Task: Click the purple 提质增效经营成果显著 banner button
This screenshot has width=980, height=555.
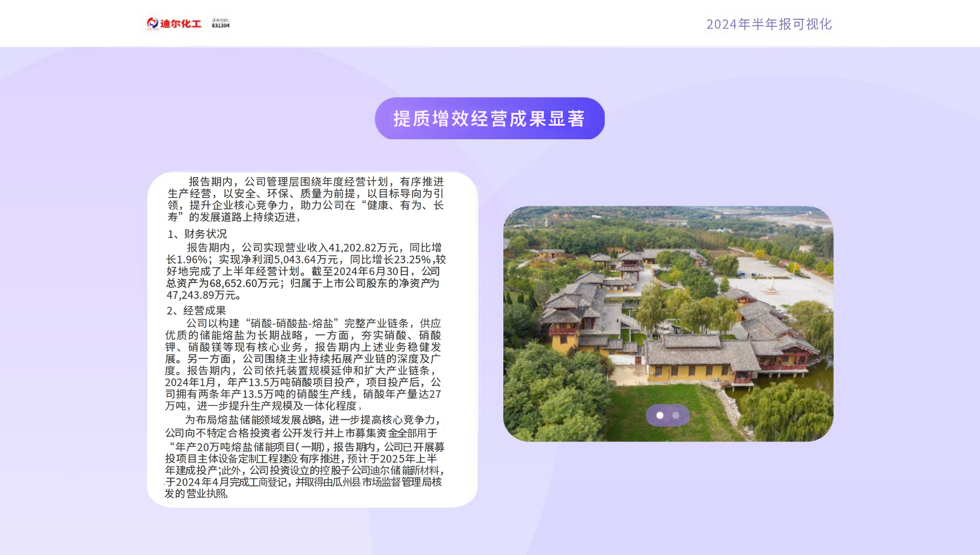Action: 489,118
